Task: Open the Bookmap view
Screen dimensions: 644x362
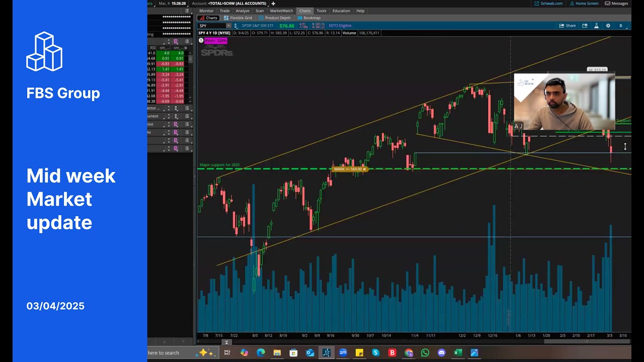Action: click(x=309, y=18)
